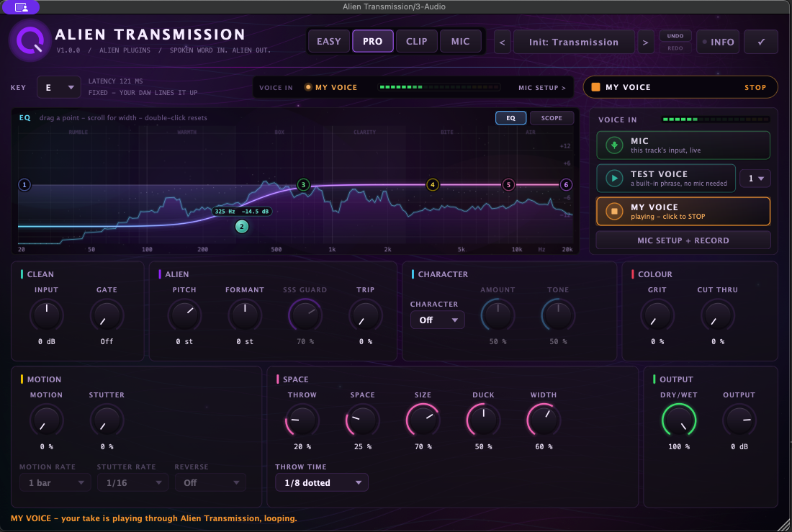This screenshot has width=792, height=532.
Task: Click the PITCH knob
Action: coord(184,315)
